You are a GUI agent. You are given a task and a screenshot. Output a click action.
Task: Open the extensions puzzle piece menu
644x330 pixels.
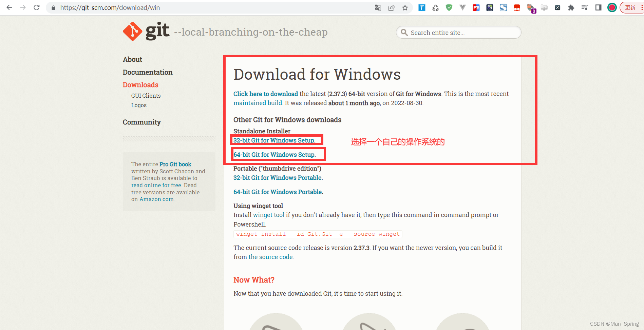571,7
